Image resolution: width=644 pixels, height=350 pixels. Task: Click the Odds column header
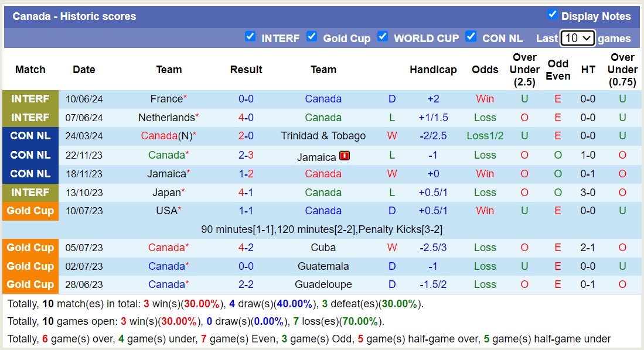485,69
